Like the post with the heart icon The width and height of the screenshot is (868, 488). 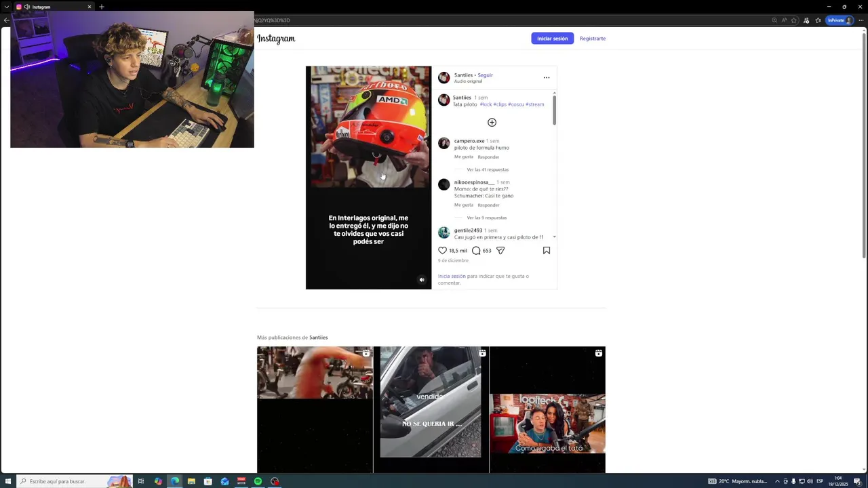pos(442,251)
